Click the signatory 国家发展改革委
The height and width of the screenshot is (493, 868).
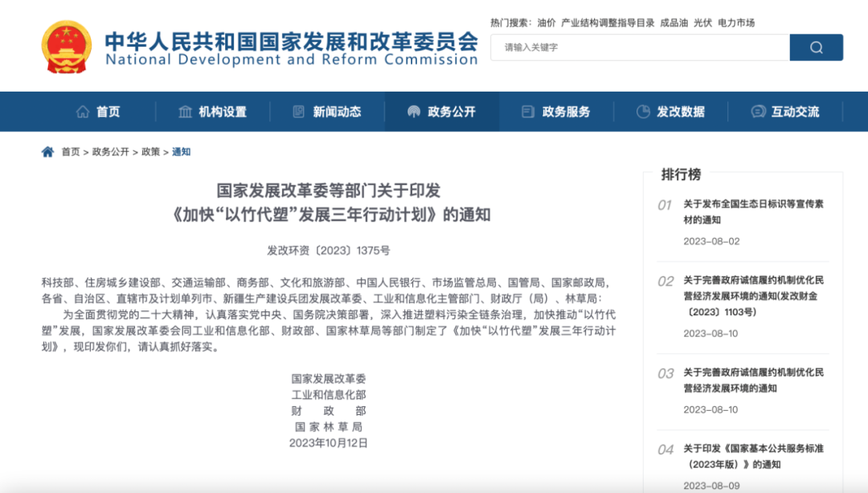(x=328, y=379)
